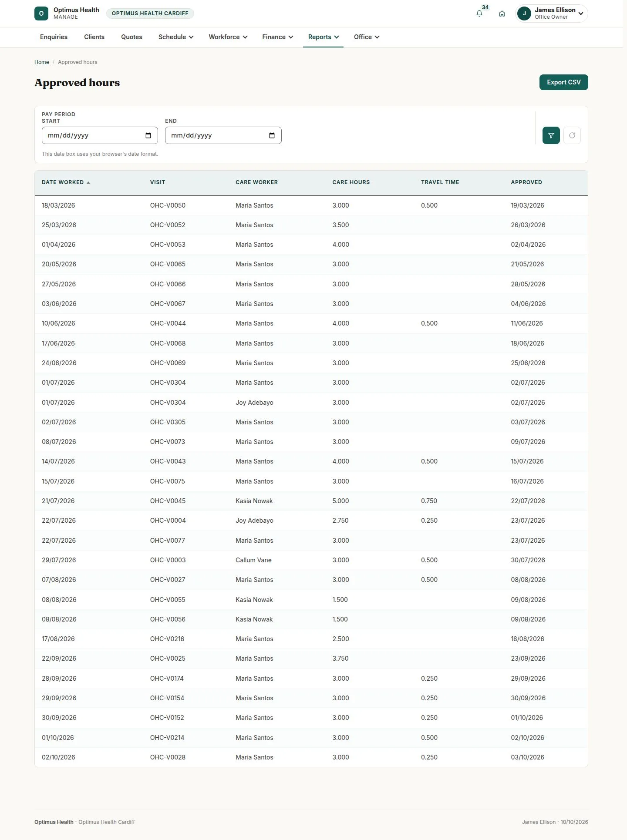Open calendar picker for End date
The height and width of the screenshot is (840, 627).
click(272, 135)
